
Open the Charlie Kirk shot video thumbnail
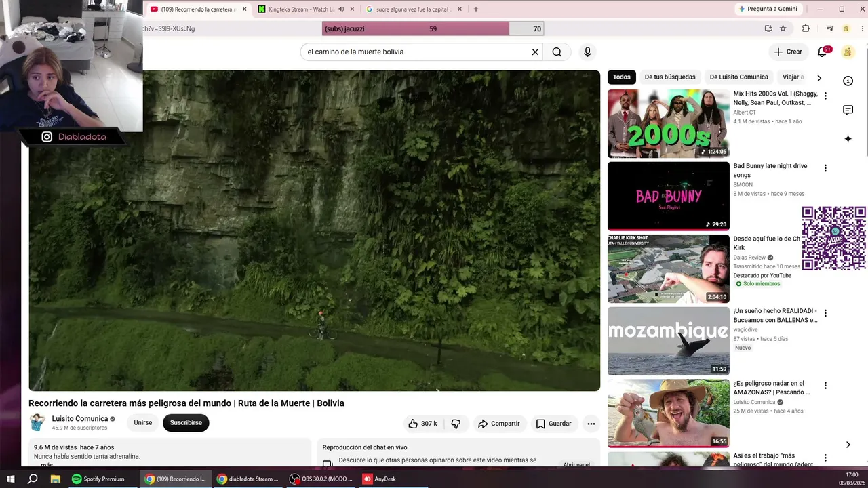(669, 268)
